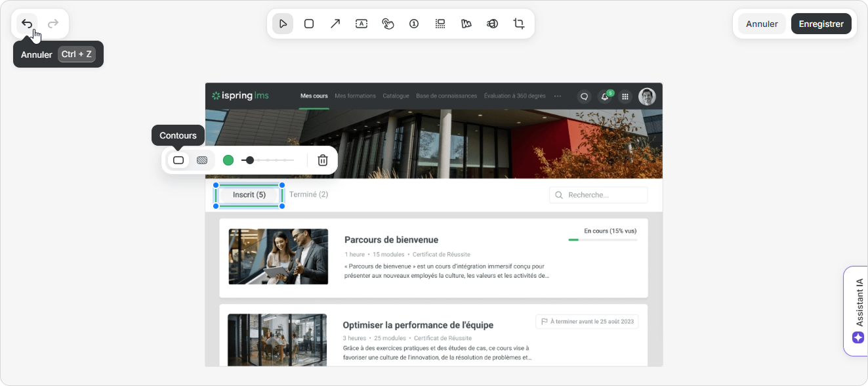Delete the selected shape with trash icon

click(323, 160)
